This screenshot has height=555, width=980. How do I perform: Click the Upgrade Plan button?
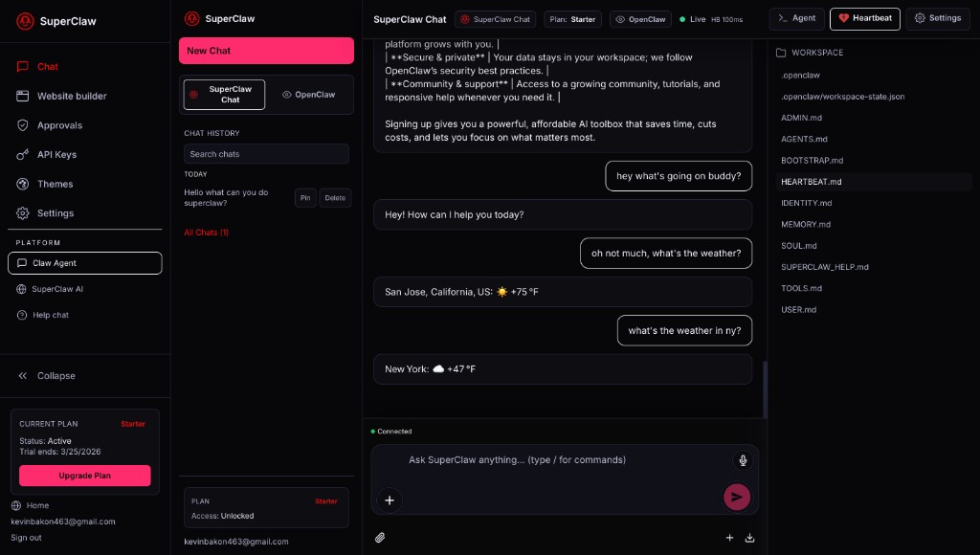(84, 476)
